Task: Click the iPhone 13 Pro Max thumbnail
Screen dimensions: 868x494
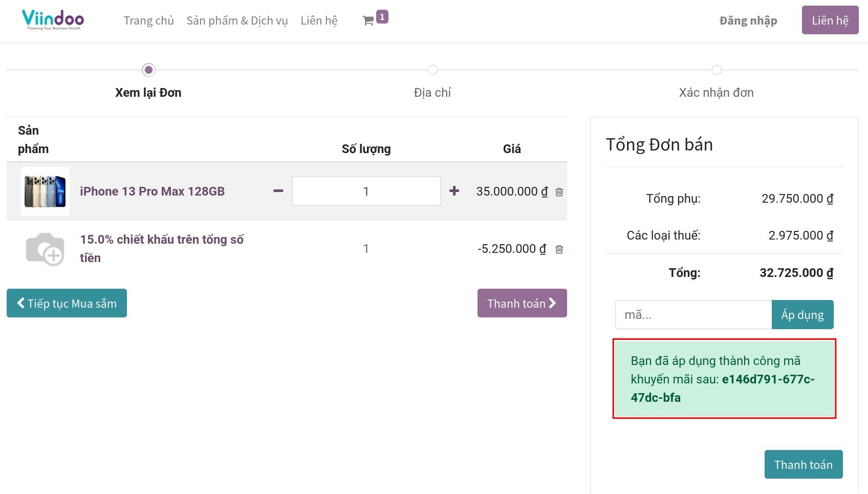Action: [x=45, y=191]
